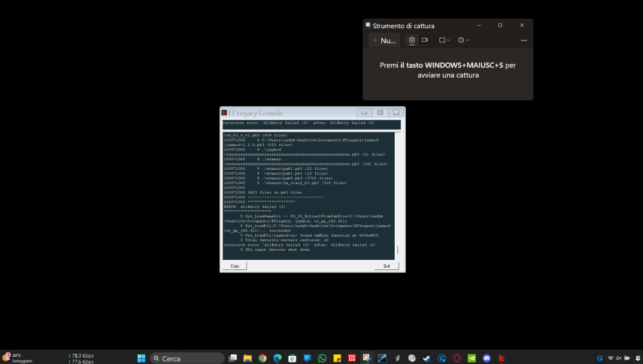Switch to video recording mode icon
Image resolution: width=643 pixels, height=364 pixels.
point(425,40)
